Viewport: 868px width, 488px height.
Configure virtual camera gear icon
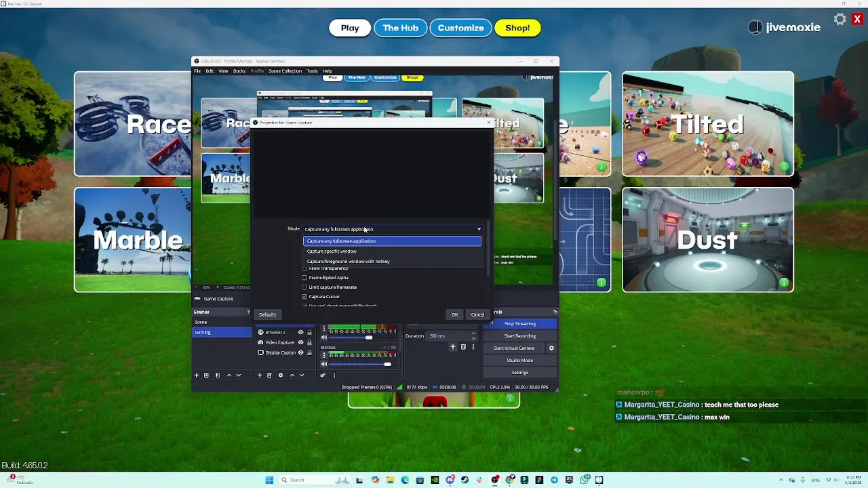551,348
